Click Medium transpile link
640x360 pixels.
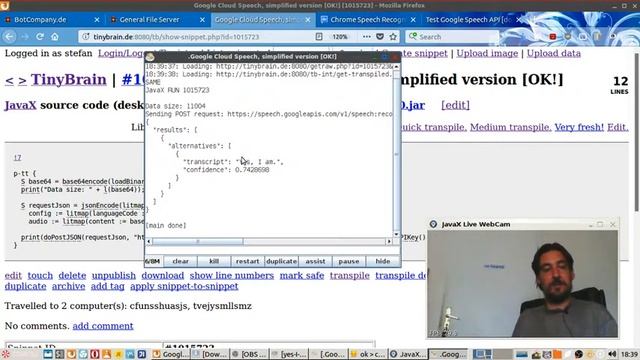510,127
